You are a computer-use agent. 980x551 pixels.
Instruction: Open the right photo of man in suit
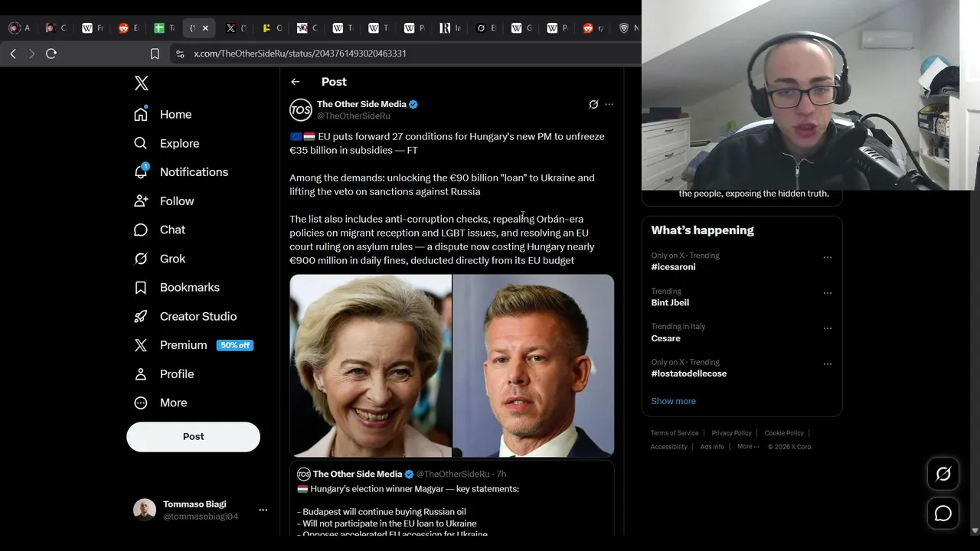click(534, 366)
